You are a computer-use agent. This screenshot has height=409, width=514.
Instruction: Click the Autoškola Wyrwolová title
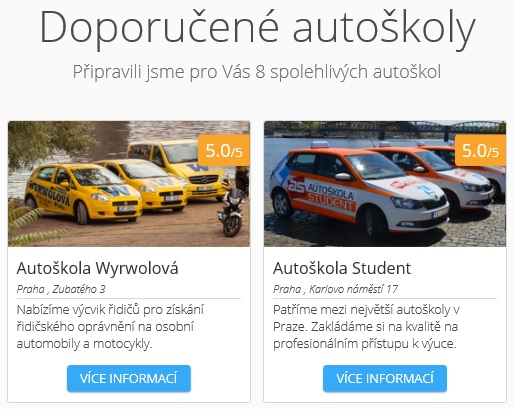97,268
